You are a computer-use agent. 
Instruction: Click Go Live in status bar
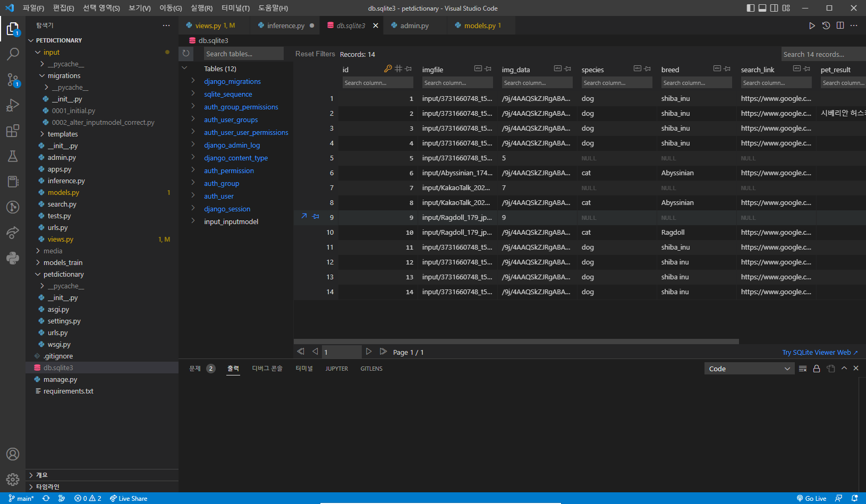pyautogui.click(x=811, y=498)
